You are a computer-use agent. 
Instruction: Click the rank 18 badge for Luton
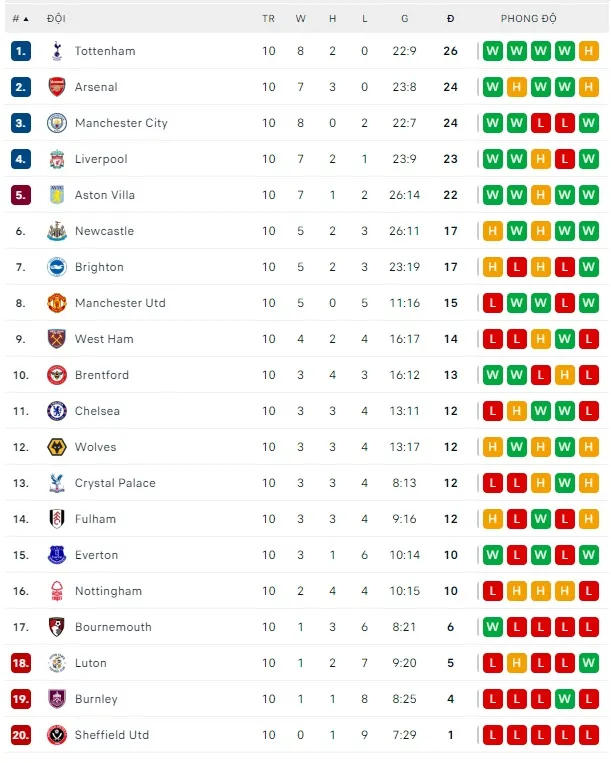[x=21, y=663]
